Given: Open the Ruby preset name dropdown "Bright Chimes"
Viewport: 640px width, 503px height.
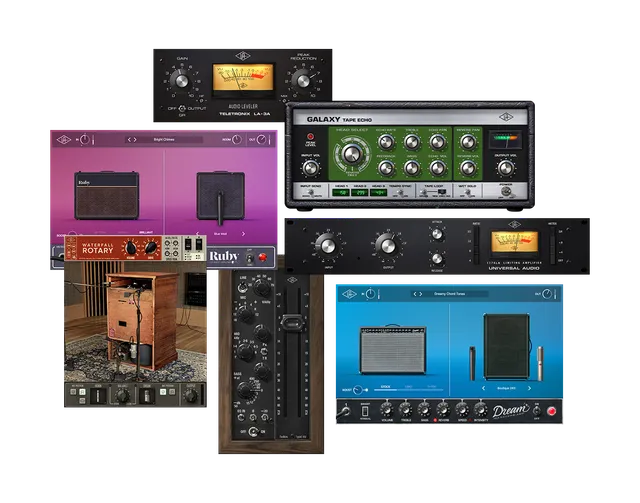Looking at the screenshot, I should [x=164, y=140].
